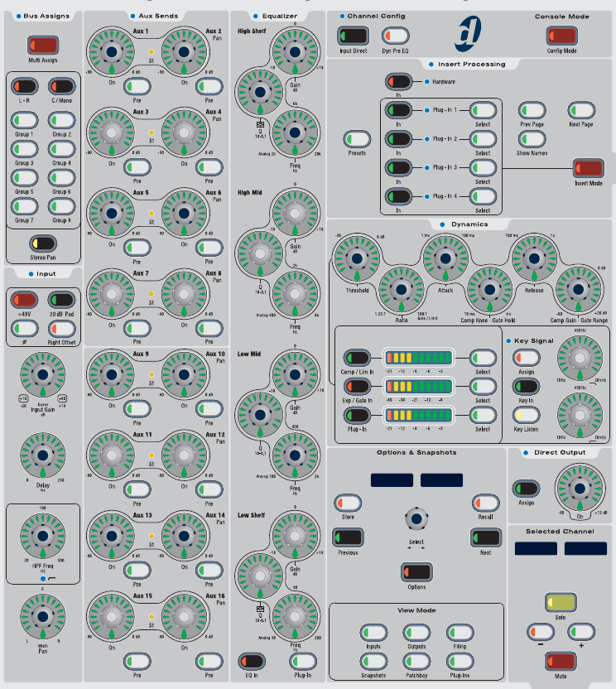Toggle the Plug-In 1 In button
The height and width of the screenshot is (689, 616).
[398, 110]
